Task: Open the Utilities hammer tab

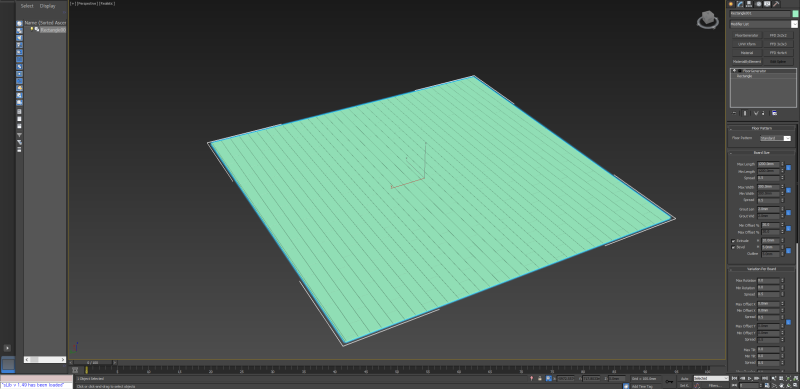Action: 776,4
